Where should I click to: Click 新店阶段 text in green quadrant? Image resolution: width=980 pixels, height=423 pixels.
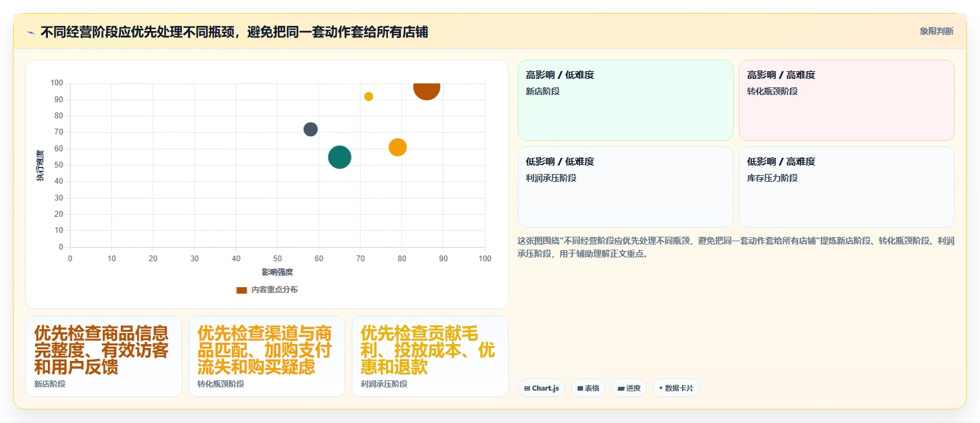point(542,91)
